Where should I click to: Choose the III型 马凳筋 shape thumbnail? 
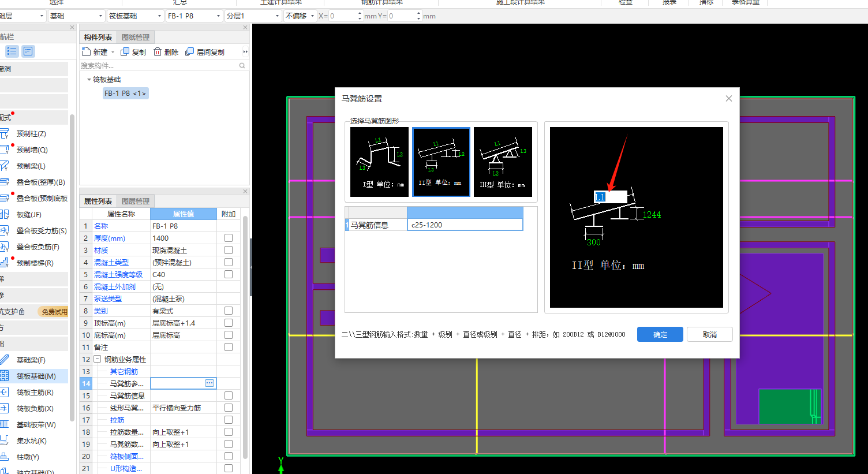(x=503, y=162)
